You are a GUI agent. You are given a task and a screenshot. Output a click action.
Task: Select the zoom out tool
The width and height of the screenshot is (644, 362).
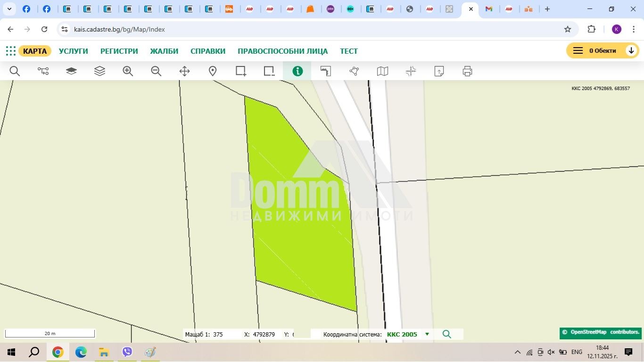point(156,71)
